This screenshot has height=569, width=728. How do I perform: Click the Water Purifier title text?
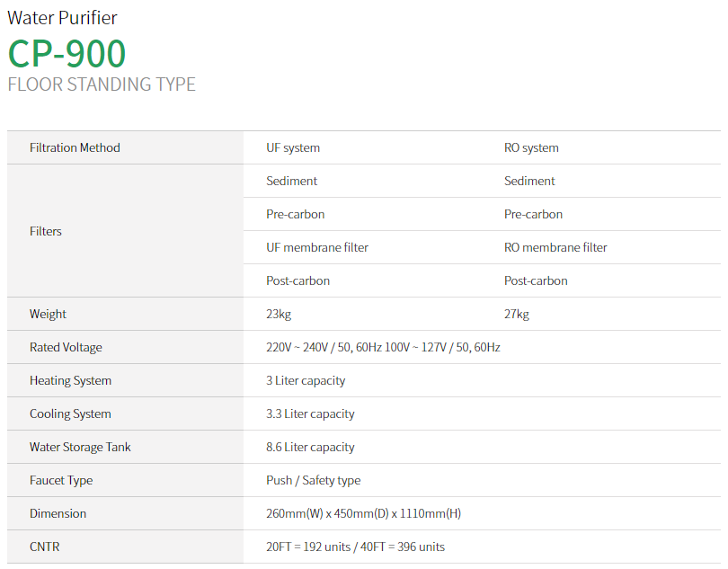62,17
